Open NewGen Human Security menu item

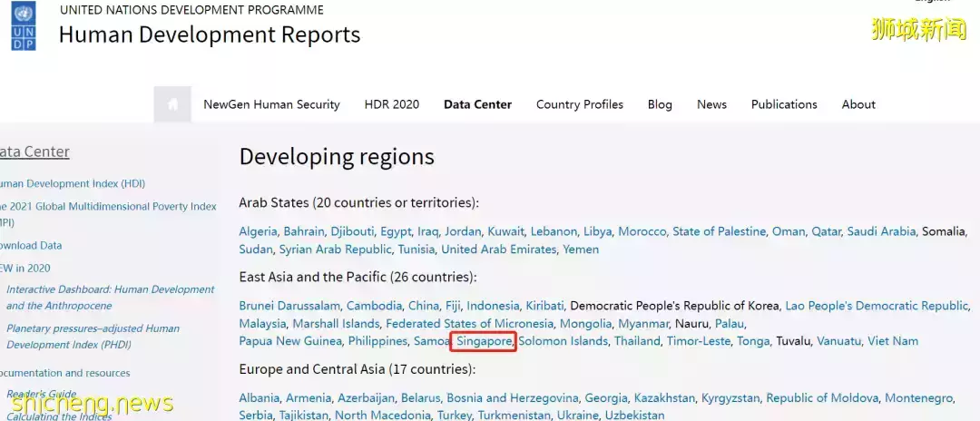[x=271, y=104]
